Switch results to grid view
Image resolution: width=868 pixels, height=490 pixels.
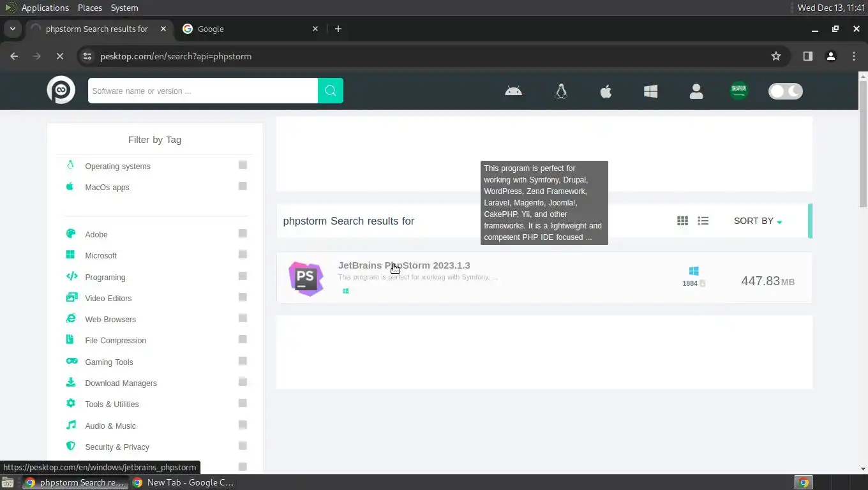(x=682, y=221)
